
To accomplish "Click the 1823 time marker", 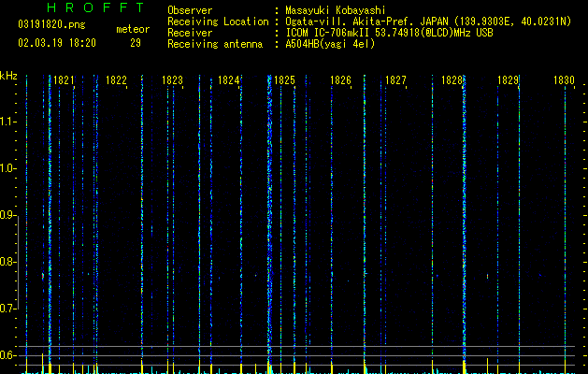I will point(172,80).
